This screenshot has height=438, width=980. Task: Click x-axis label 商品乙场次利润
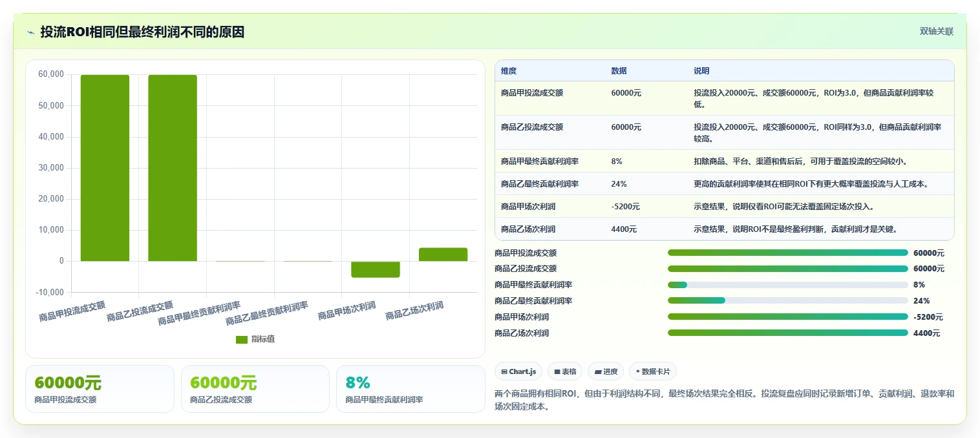[x=415, y=311]
